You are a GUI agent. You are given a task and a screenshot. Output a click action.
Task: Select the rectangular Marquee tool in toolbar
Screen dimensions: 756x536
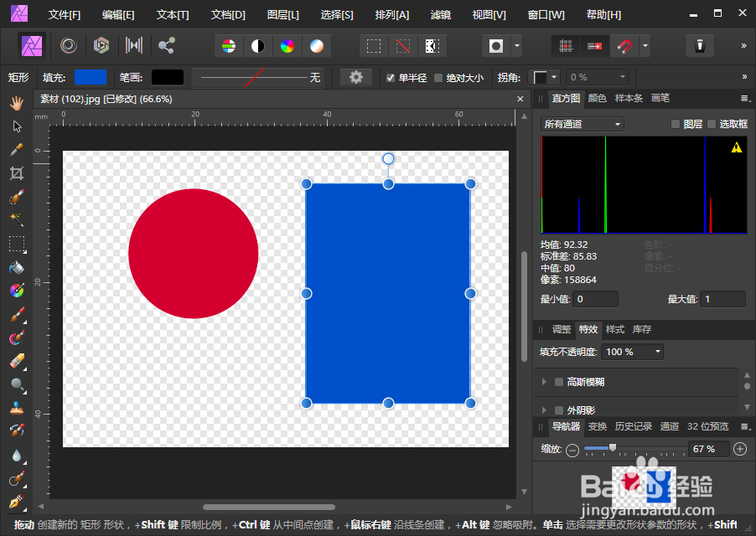pos(17,244)
